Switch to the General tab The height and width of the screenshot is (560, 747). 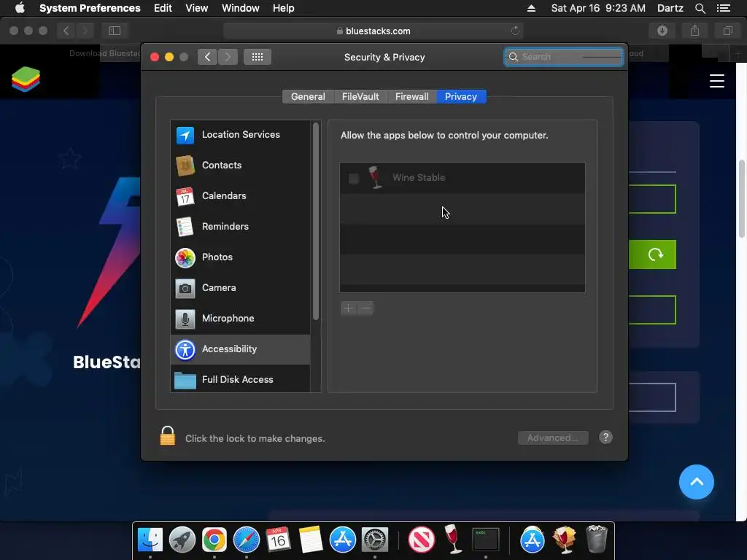(308, 97)
